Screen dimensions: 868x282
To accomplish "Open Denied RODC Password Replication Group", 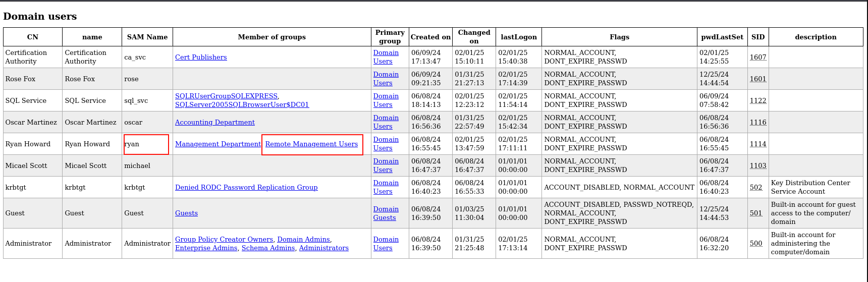I will pos(246,187).
